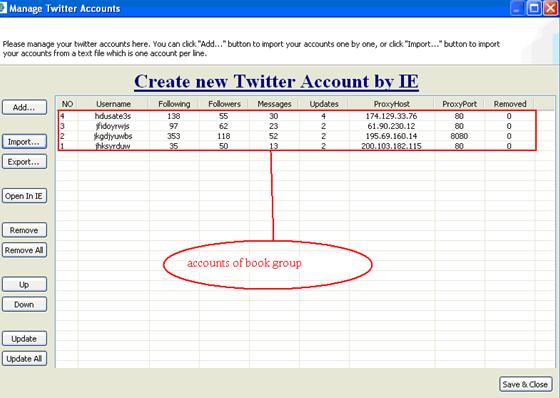This screenshot has height=398, width=560.
Task: Click Followers value 62
Action: click(224, 126)
